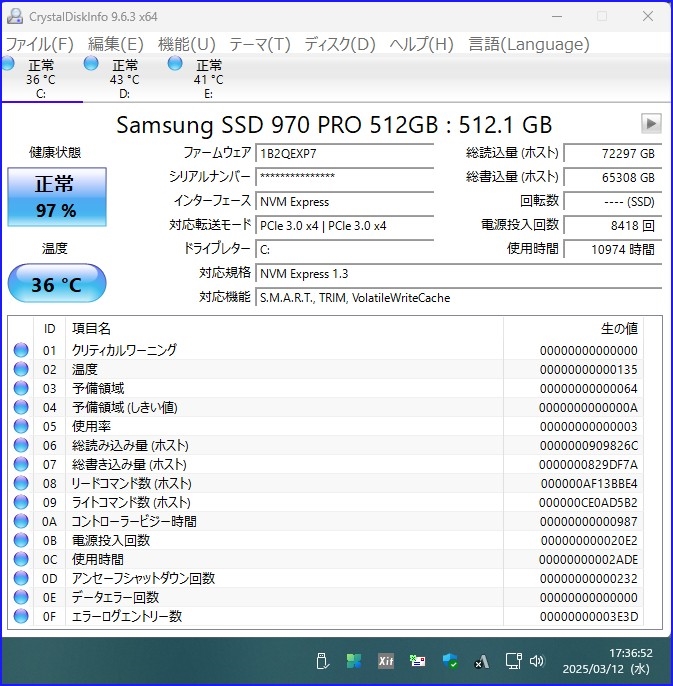Viewport: 673px width, 686px height.
Task: Open the 言語(Language) menu
Action: [x=529, y=44]
